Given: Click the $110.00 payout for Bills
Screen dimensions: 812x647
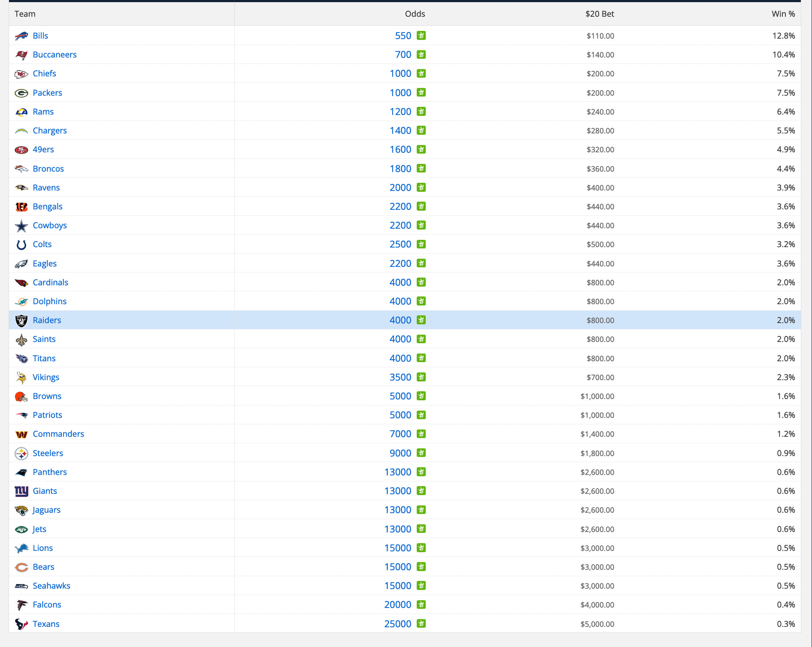Looking at the screenshot, I should tap(600, 36).
